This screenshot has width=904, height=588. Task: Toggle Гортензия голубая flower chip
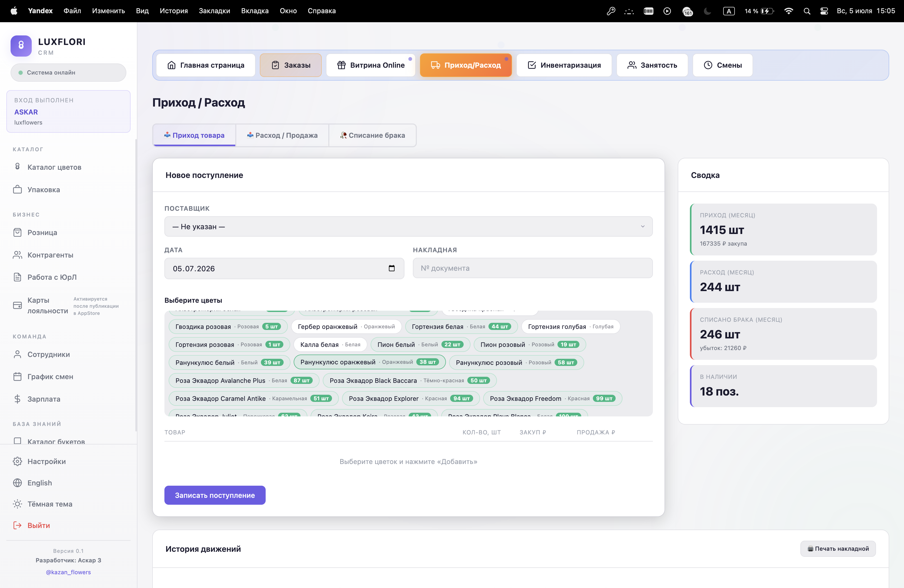(x=570, y=327)
